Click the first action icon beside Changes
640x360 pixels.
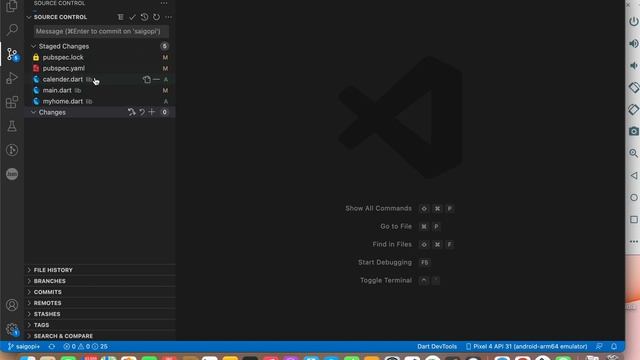[131, 112]
